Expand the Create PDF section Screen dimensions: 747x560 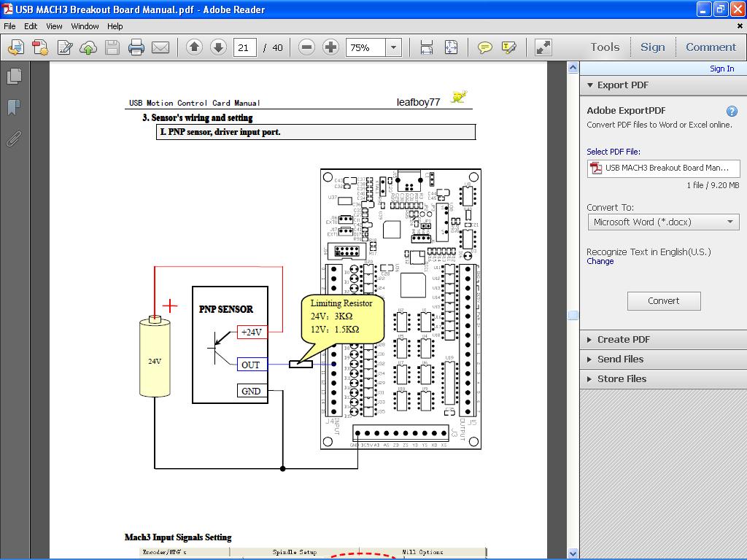(623, 339)
